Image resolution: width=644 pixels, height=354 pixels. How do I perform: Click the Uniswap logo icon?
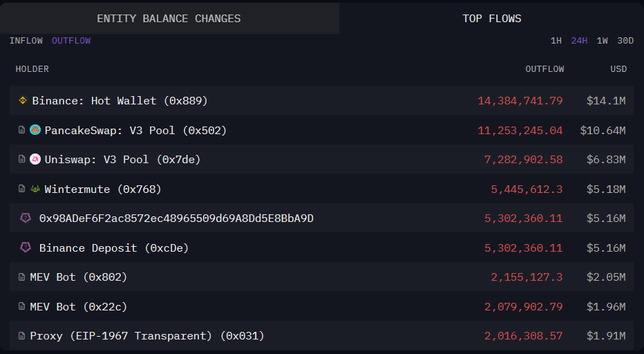[35, 159]
